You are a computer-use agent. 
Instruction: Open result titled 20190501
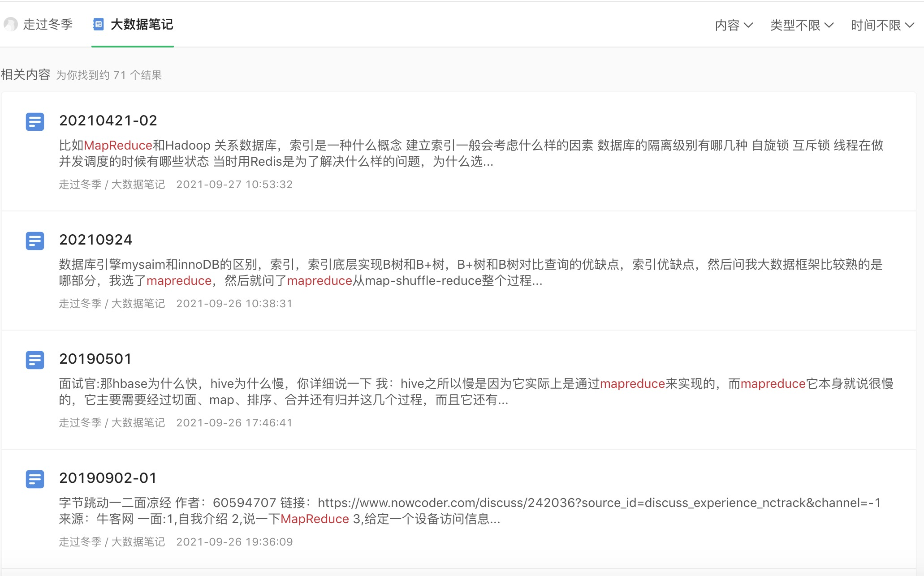pyautogui.click(x=95, y=359)
